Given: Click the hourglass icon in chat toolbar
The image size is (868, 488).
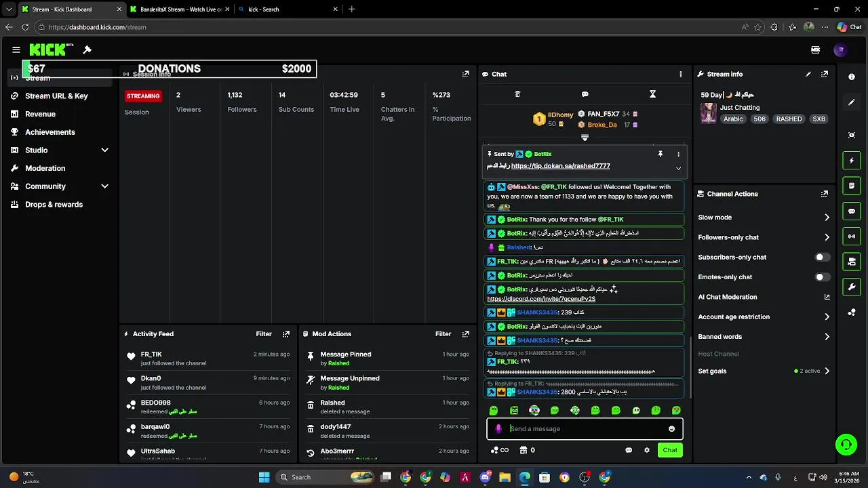Looking at the screenshot, I should tap(652, 94).
